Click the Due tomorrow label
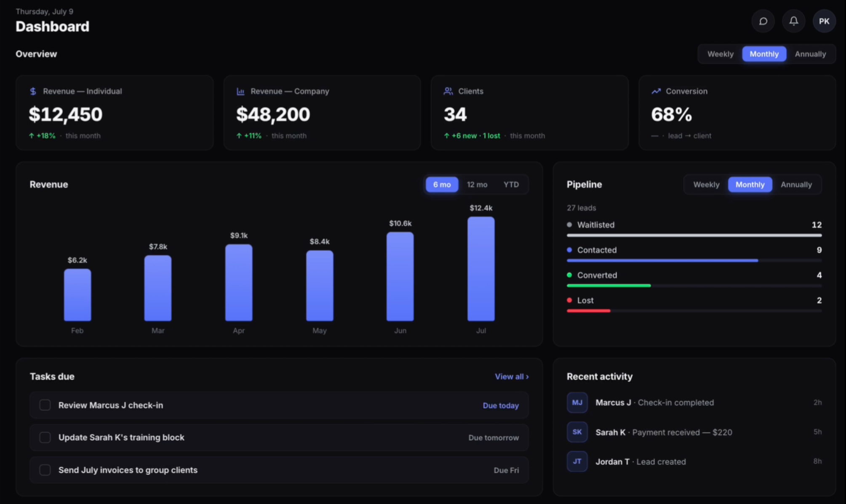The width and height of the screenshot is (846, 504). point(494,438)
